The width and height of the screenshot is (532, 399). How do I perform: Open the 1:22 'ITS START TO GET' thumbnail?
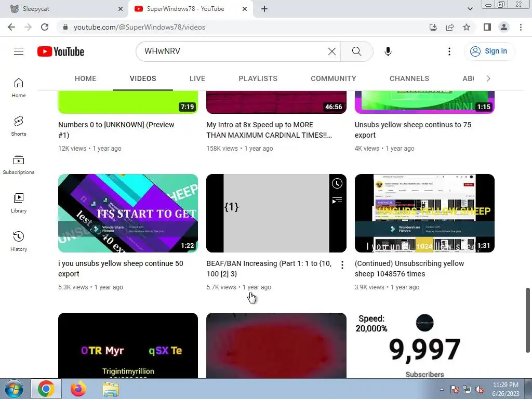click(128, 213)
